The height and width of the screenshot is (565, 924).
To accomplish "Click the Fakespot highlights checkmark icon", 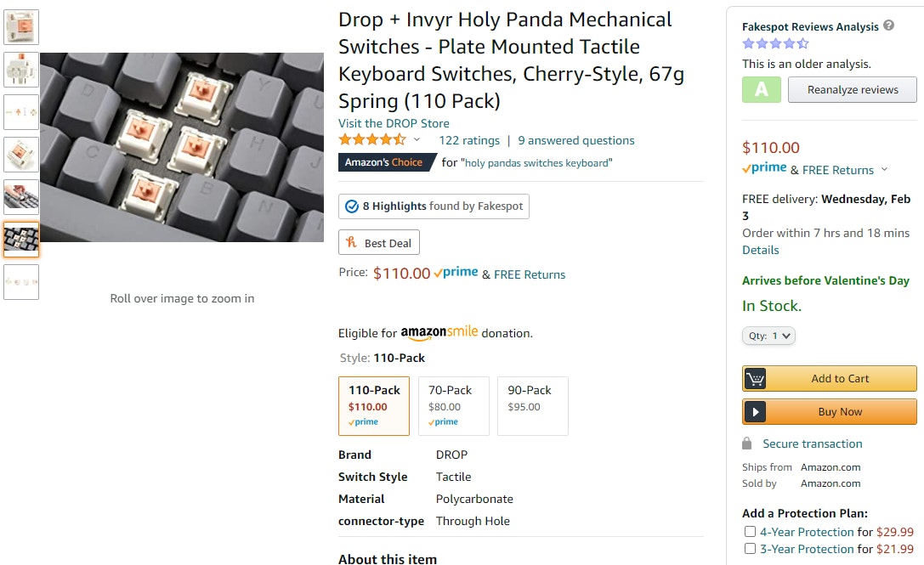I will 351,206.
